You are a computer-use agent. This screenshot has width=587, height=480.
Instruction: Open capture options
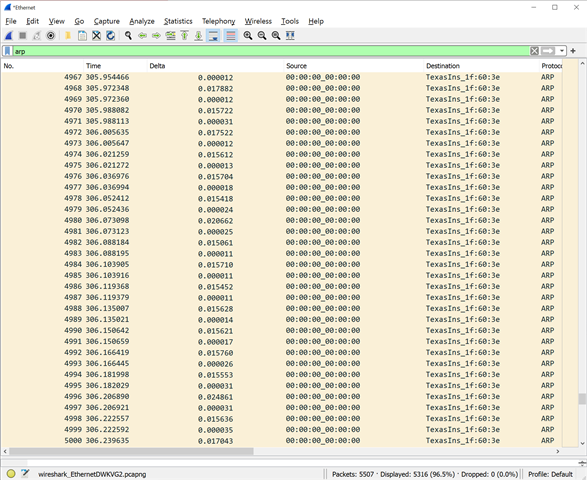click(x=51, y=36)
